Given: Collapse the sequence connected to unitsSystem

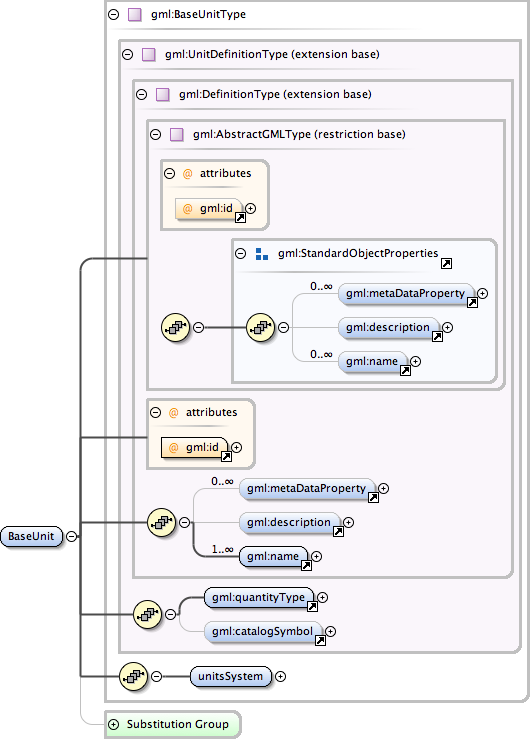Looking at the screenshot, I should [156, 677].
